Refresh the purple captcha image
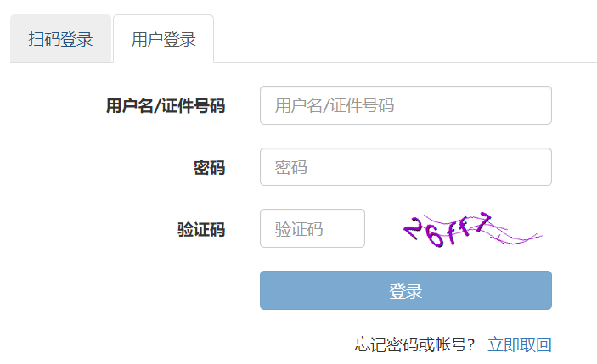 (471, 229)
